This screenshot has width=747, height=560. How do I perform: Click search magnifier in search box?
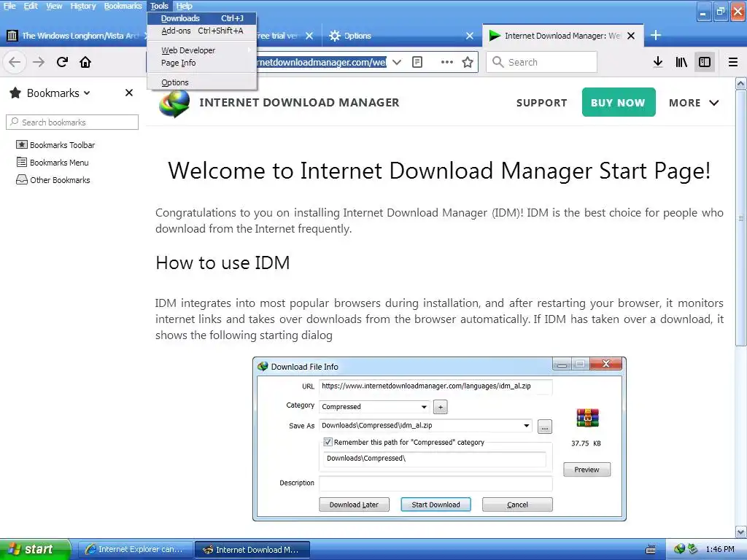coord(498,62)
